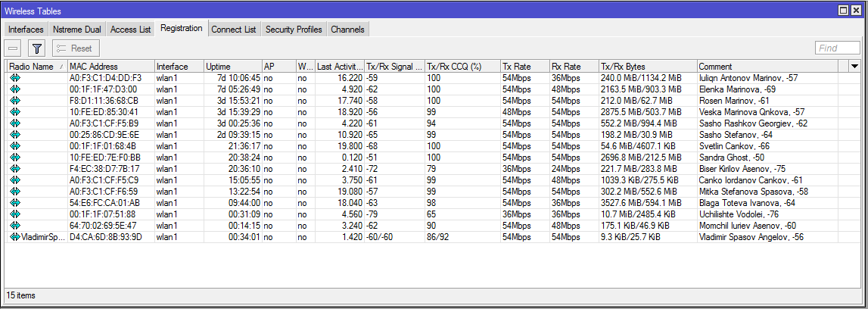Click client icon for A0:F3:C1:D4:DD:F3 row
Screen dimensions: 868x309
(14, 77)
